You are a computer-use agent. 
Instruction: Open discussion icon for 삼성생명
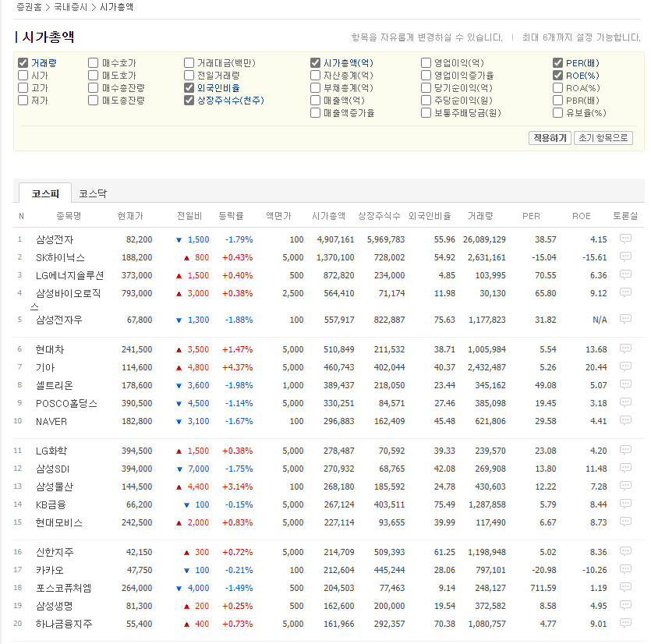point(625,605)
